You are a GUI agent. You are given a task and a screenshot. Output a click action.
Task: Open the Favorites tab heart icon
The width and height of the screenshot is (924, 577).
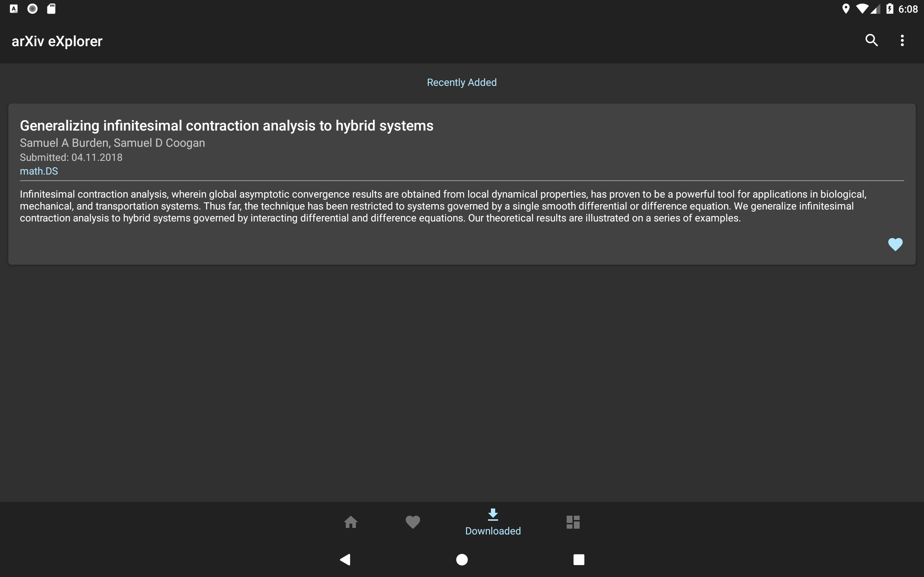click(x=412, y=522)
